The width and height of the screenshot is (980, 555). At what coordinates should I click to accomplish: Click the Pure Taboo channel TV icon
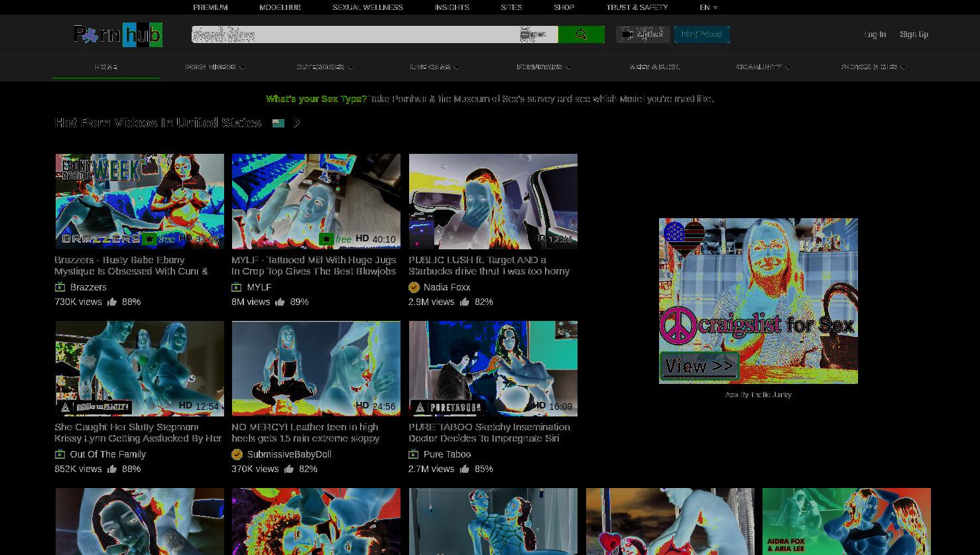click(x=413, y=454)
